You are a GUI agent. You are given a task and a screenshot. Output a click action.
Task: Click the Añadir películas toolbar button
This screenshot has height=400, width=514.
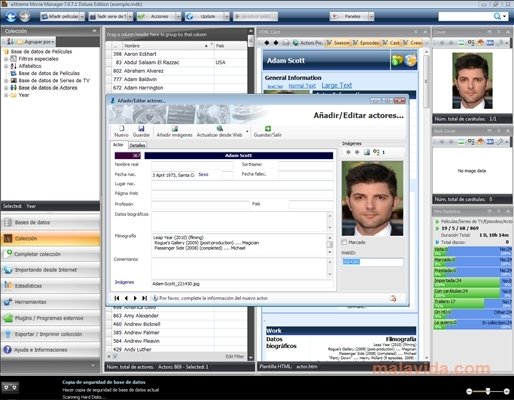(60, 16)
